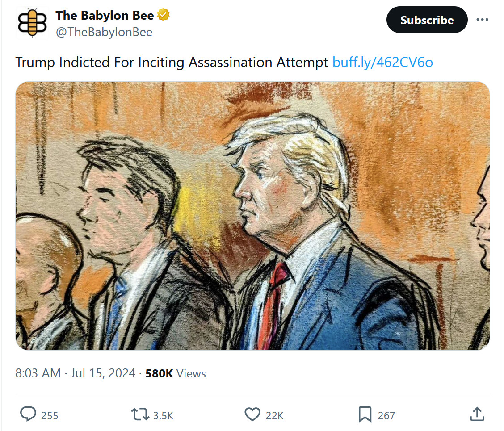Open the buff.ly/462CV6o link
Image resolution: width=504 pixels, height=431 pixels.
pyautogui.click(x=382, y=62)
